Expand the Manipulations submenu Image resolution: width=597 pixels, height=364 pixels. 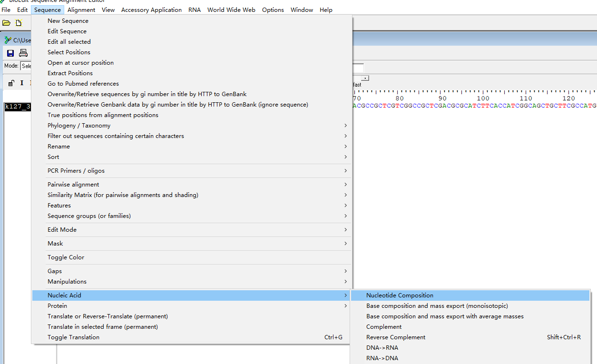click(192, 282)
